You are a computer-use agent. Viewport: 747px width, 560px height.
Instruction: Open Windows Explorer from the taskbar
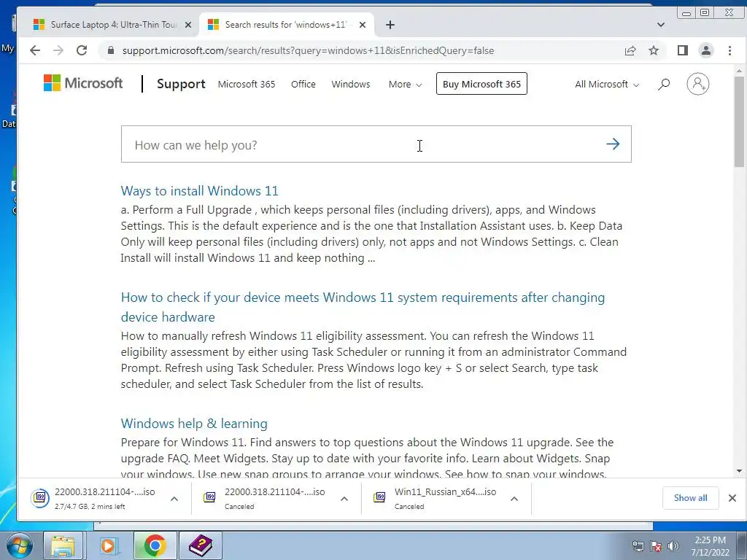point(63,545)
